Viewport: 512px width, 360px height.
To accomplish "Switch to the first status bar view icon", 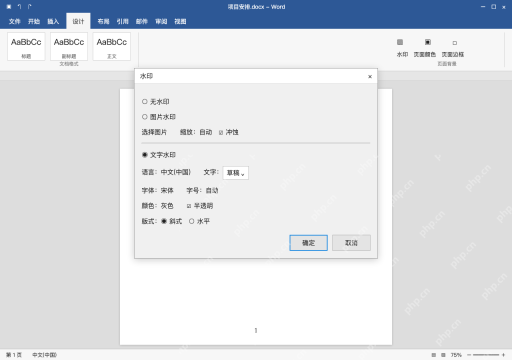I will point(434,355).
